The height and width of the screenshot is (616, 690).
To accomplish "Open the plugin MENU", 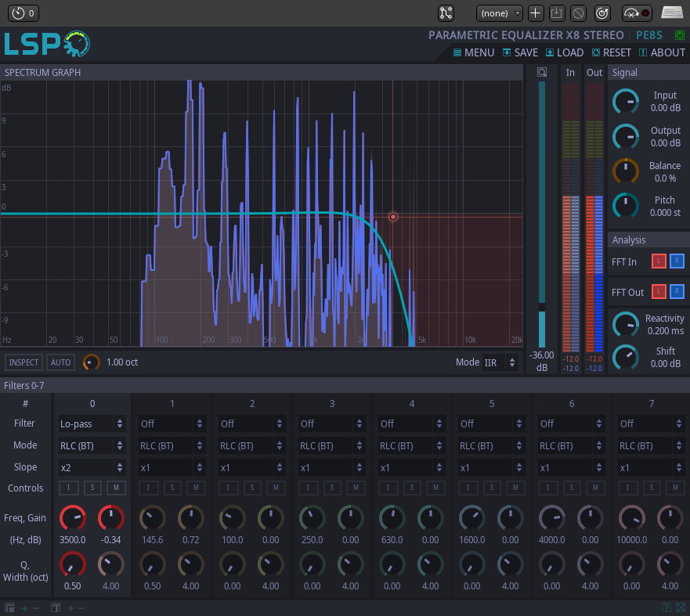I will (x=474, y=52).
